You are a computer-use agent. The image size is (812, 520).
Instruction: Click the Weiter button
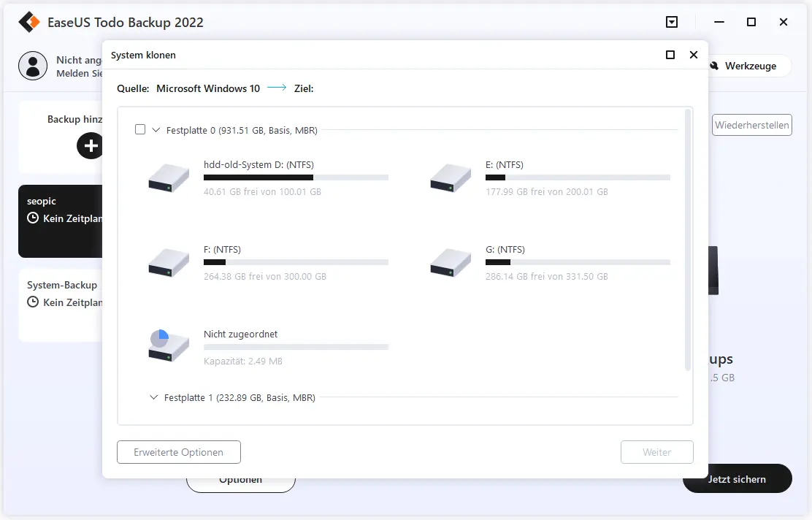[656, 452]
